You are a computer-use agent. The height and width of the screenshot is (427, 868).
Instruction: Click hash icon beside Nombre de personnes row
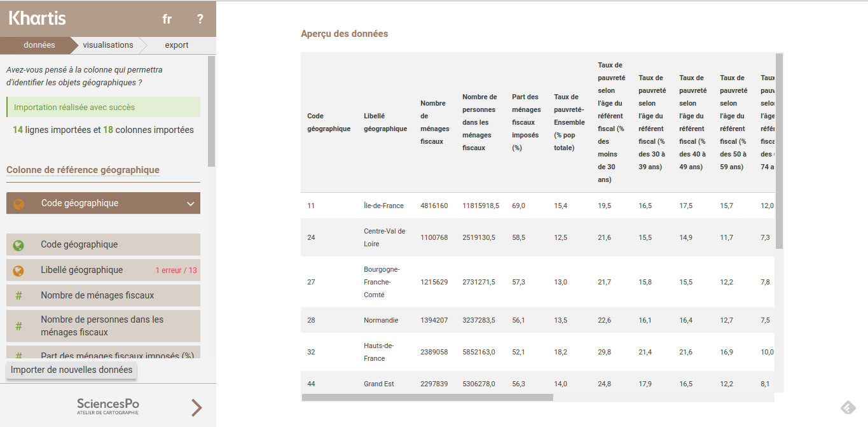(x=18, y=326)
